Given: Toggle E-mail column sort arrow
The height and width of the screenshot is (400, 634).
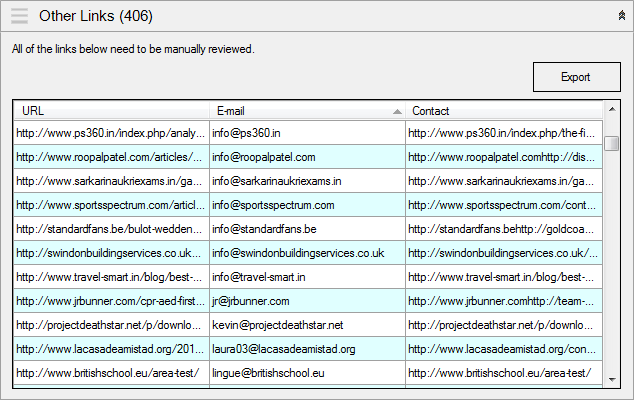Looking at the screenshot, I should click(397, 112).
